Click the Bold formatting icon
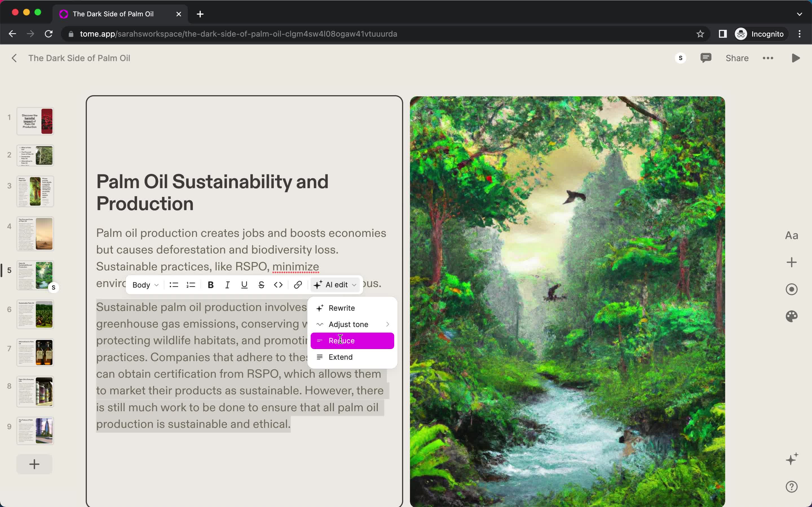The height and width of the screenshot is (507, 812). pos(210,284)
